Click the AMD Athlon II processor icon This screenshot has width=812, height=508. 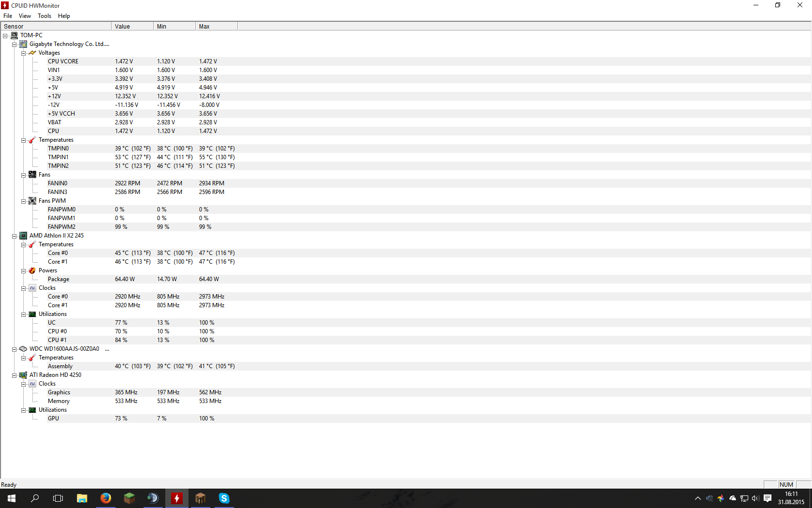(23, 236)
